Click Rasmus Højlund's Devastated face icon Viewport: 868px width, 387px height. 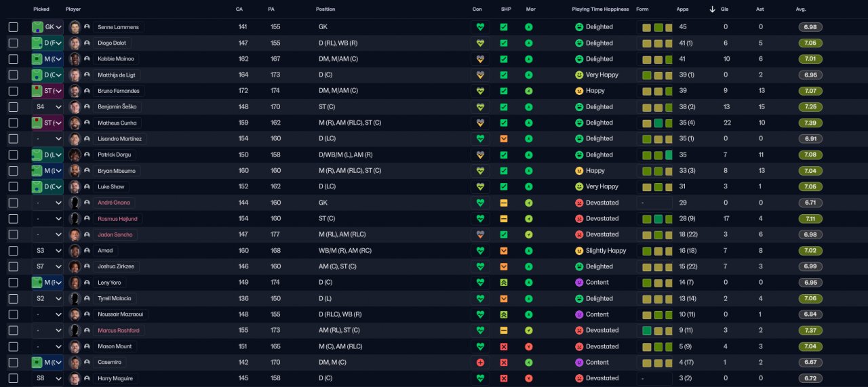click(x=579, y=218)
